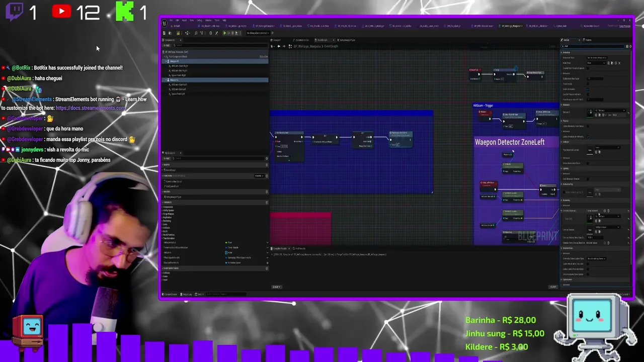Switch to the Palette tab
This screenshot has width=644, height=362.
click(587, 40)
